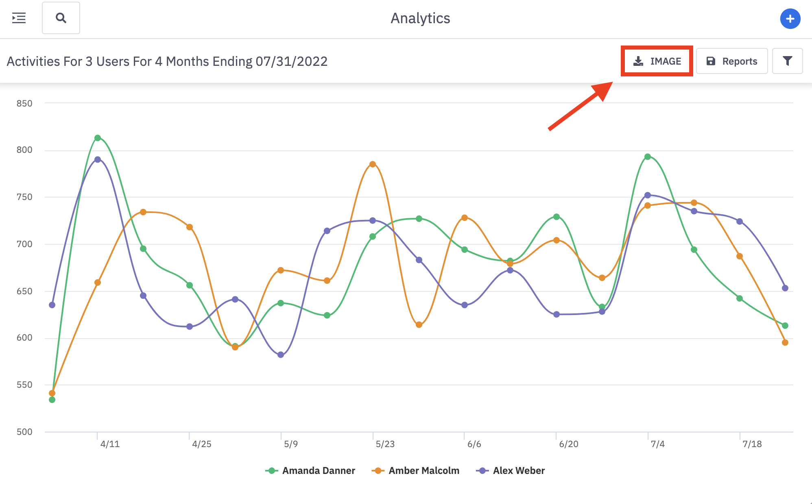Download chart with IMAGE button

657,61
